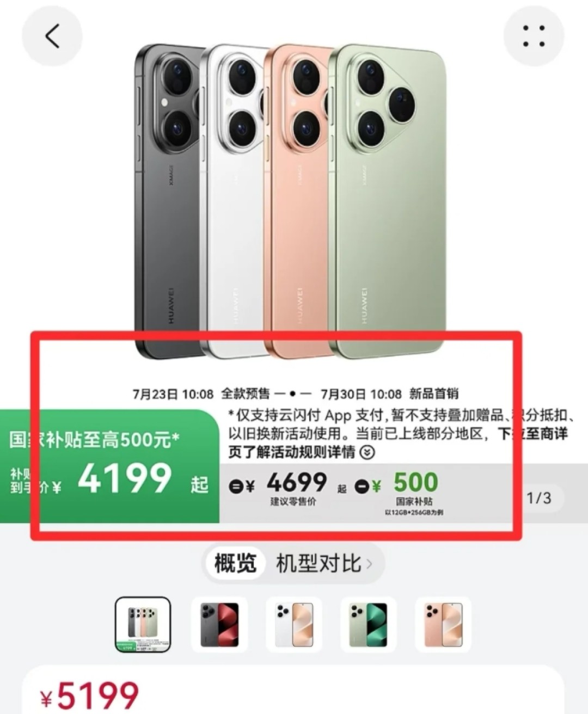Tap the minus icon beside 4699 price

click(235, 486)
